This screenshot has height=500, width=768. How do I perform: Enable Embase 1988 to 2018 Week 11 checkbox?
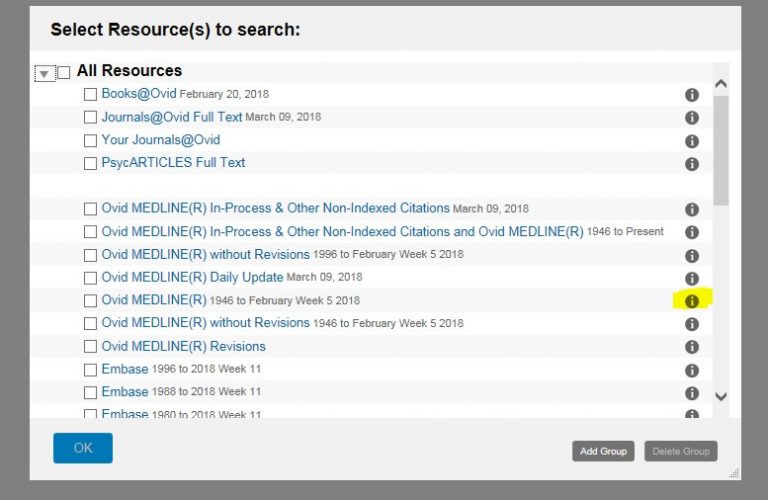click(90, 392)
